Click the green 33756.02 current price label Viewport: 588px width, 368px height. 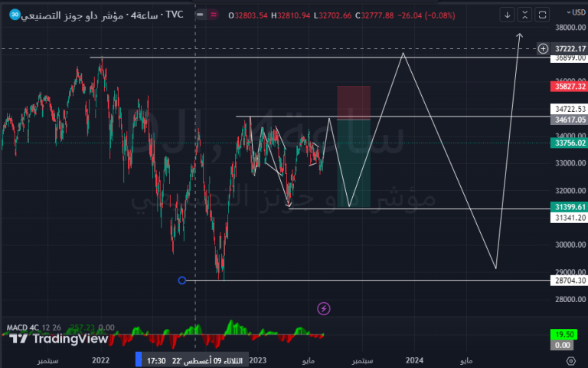click(x=570, y=143)
